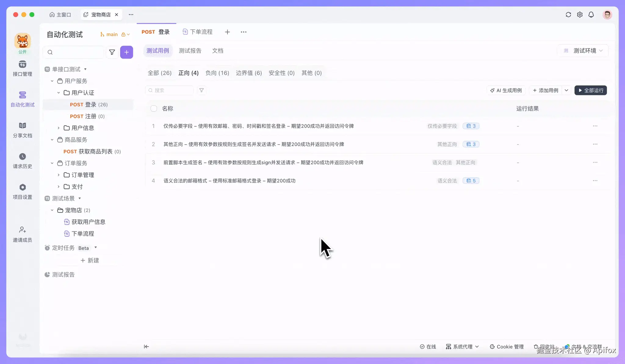Tick the select-all checkbox in the 名称 header

154,109
